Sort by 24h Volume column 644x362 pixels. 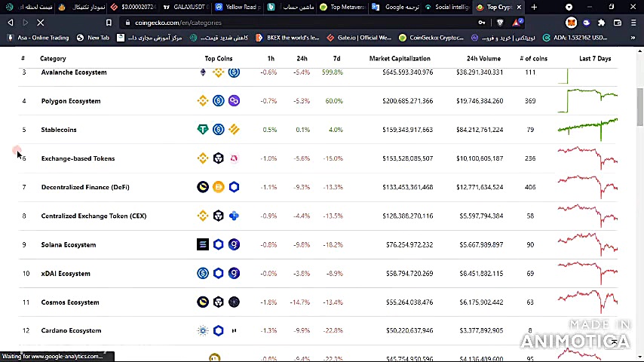pyautogui.click(x=483, y=58)
